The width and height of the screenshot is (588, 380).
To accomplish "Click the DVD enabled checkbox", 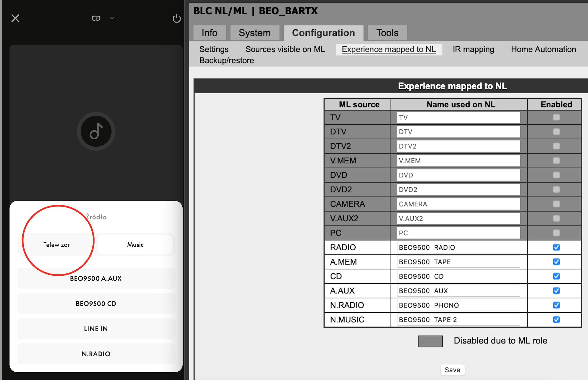I will pyautogui.click(x=556, y=175).
